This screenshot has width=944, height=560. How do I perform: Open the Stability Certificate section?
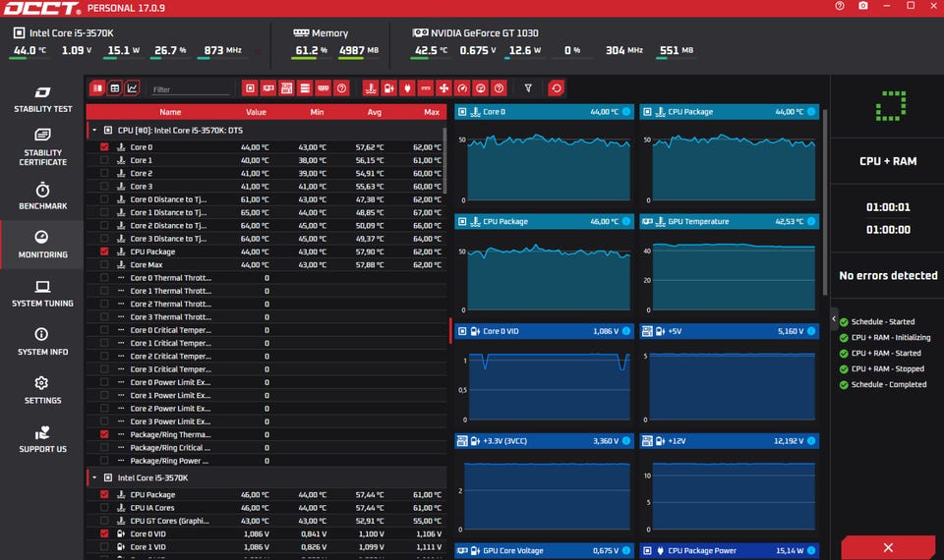click(42, 146)
